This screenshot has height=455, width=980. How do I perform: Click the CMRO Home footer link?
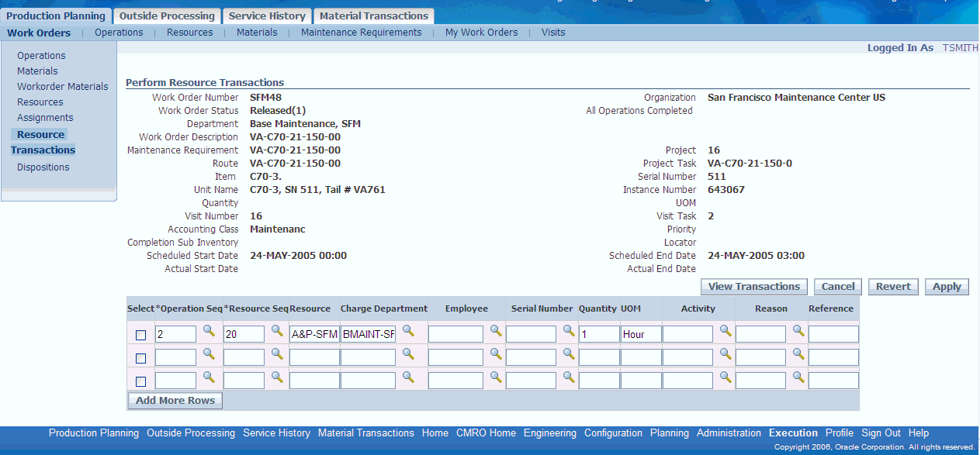[x=486, y=433]
